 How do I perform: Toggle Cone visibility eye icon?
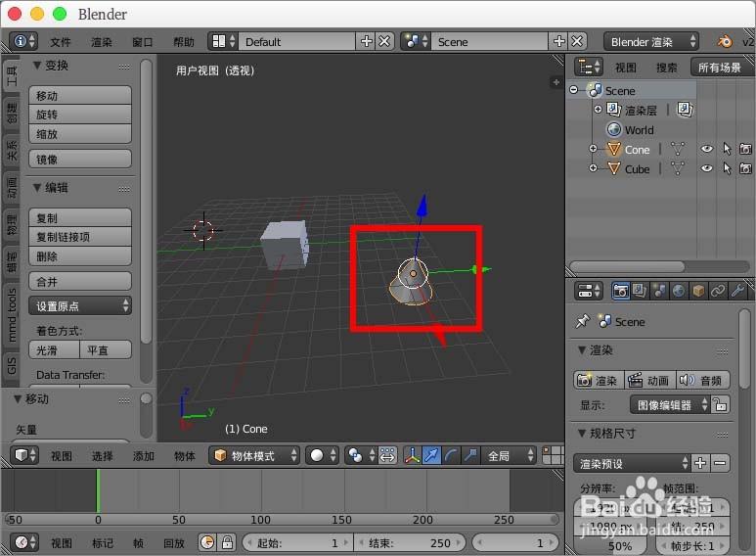pyautogui.click(x=707, y=149)
